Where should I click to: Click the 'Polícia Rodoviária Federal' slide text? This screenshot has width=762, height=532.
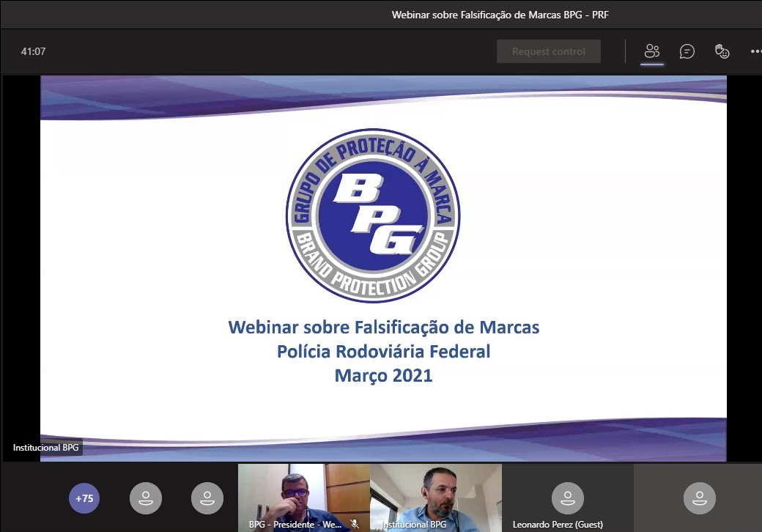(x=383, y=352)
